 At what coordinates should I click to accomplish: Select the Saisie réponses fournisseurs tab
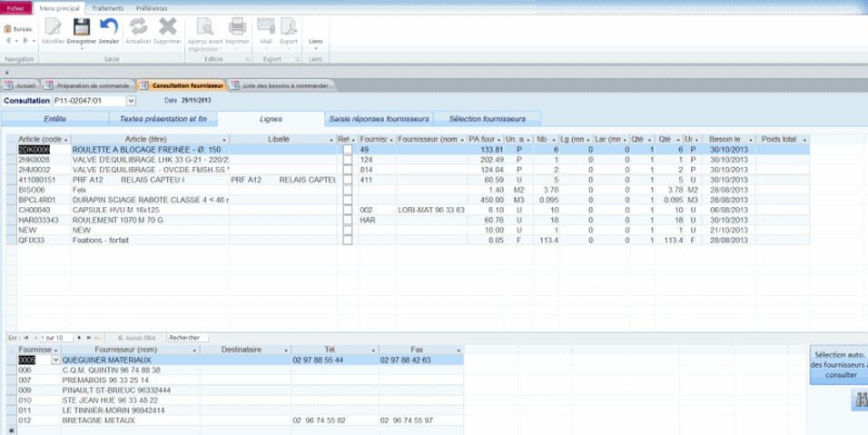[x=379, y=119]
